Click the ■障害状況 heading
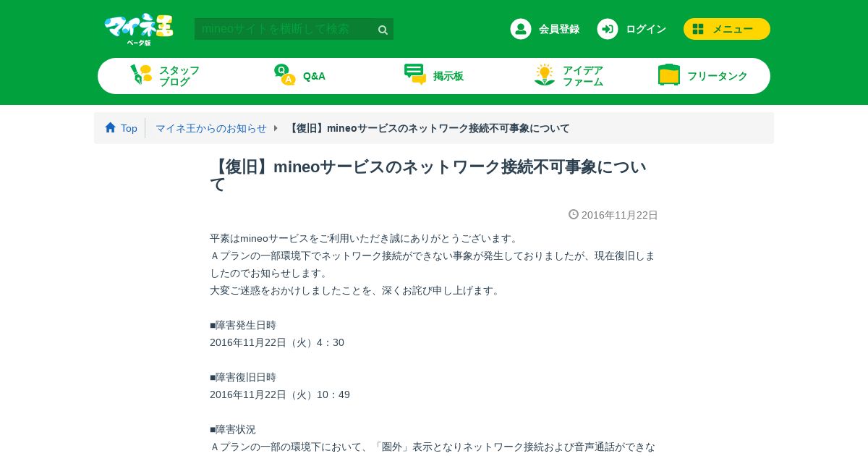868x456 pixels. click(233, 429)
